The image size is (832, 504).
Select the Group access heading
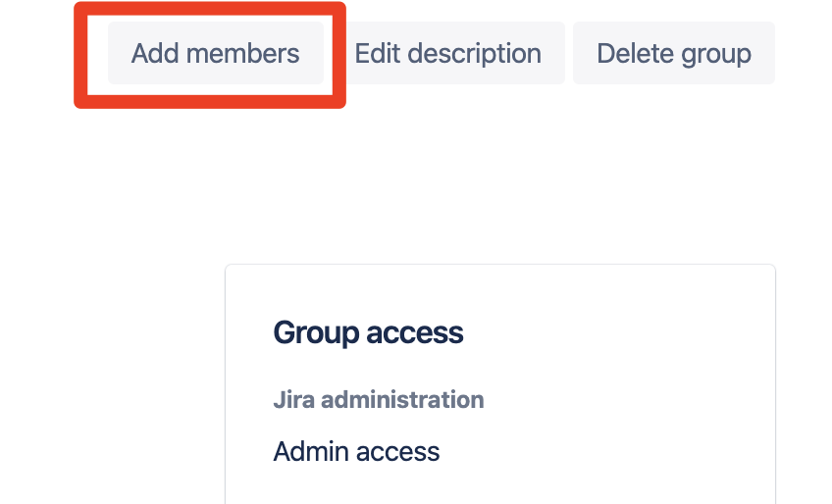pyautogui.click(x=368, y=332)
